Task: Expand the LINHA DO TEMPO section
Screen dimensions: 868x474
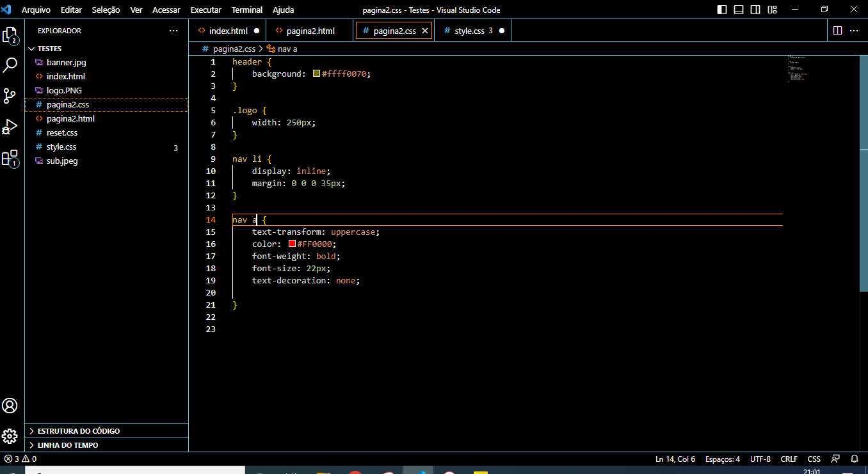Action: (x=106, y=445)
